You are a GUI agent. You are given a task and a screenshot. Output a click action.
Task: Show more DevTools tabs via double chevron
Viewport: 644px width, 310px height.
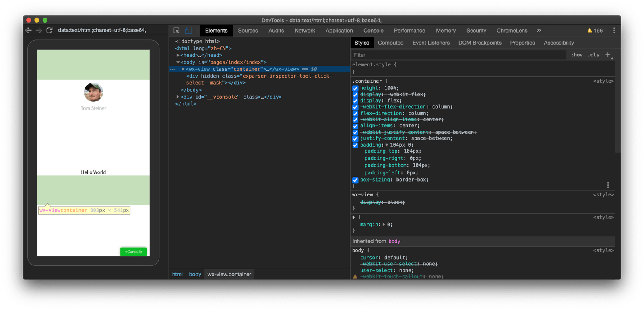pyautogui.click(x=539, y=31)
